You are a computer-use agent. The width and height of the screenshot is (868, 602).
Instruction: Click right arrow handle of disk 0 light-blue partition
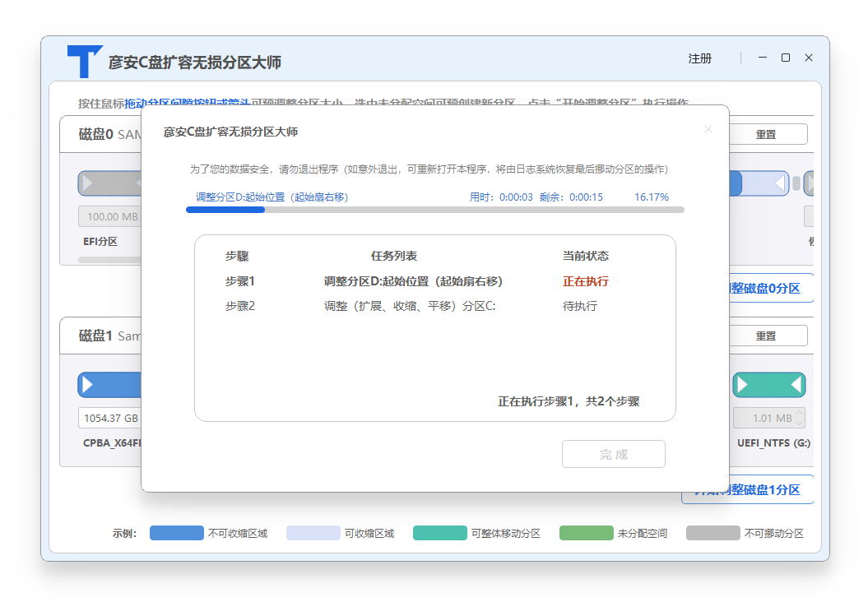779,183
